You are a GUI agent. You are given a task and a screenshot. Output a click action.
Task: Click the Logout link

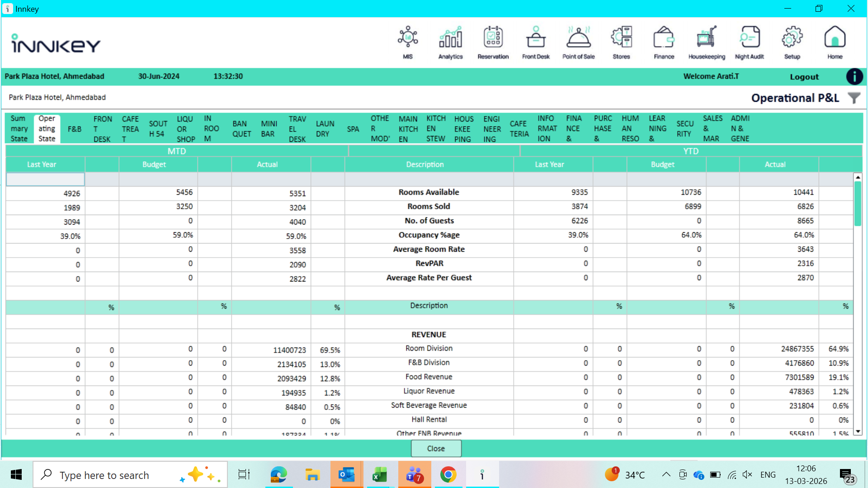coord(804,77)
